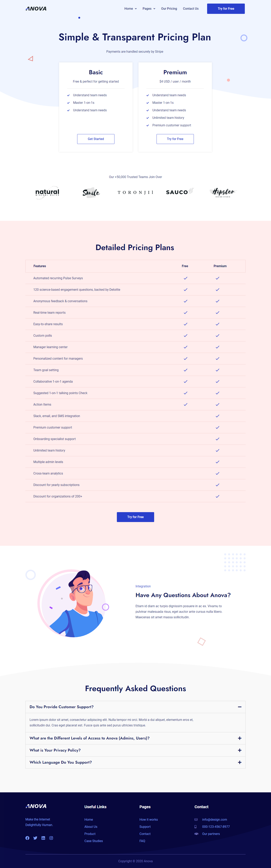Viewport: 271px width, 868px height.
Task: Expand the Which Language Do You Support question
Action: pos(240,762)
